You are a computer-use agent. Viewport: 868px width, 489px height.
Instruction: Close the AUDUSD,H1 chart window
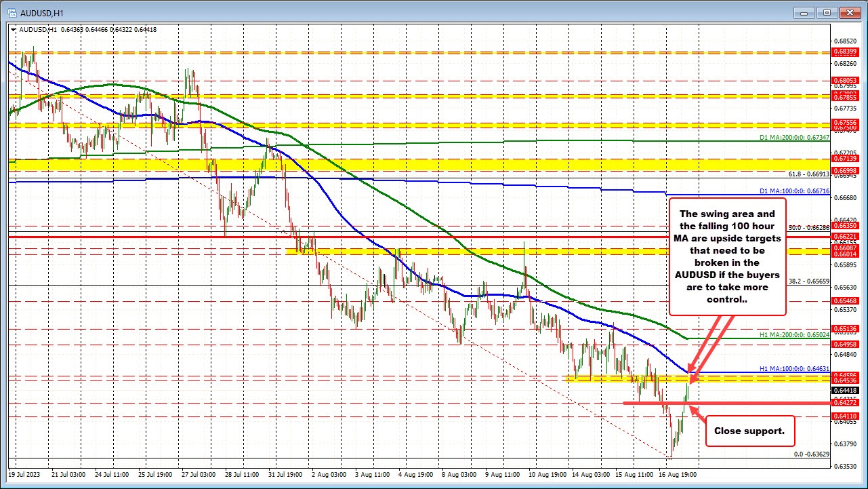coord(849,12)
